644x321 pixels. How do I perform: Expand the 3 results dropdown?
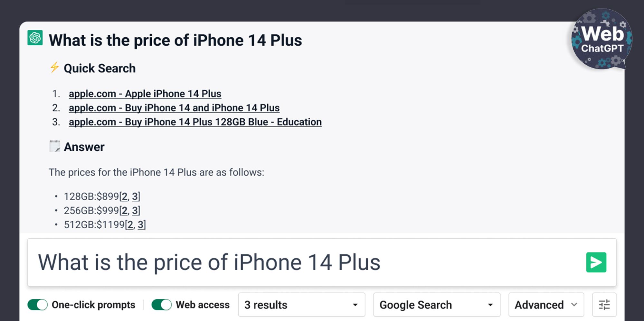coord(302,305)
